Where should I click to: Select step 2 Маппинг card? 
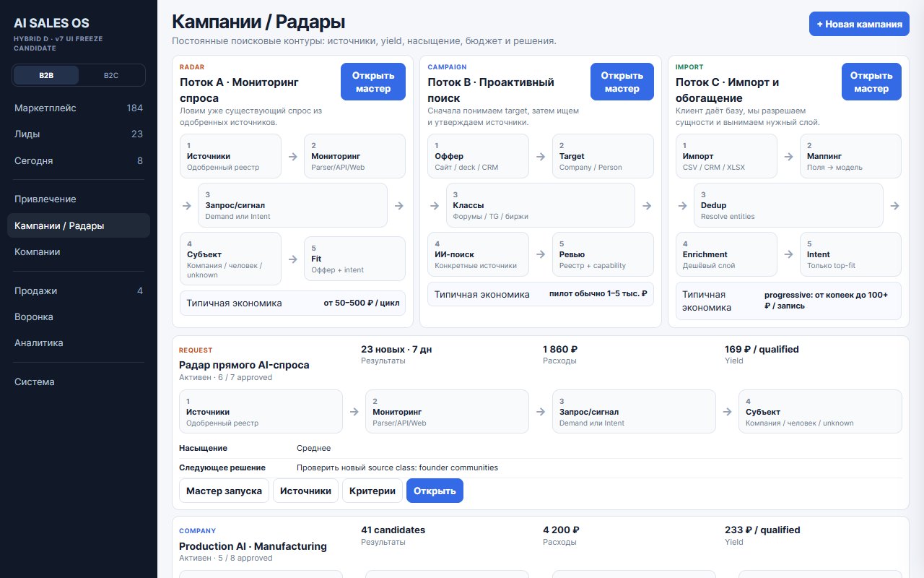(850, 156)
